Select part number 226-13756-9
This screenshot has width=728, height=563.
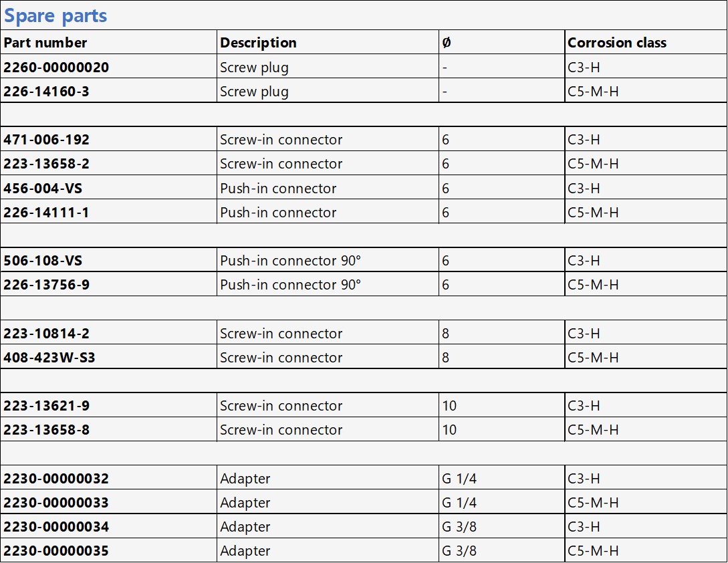47,285
